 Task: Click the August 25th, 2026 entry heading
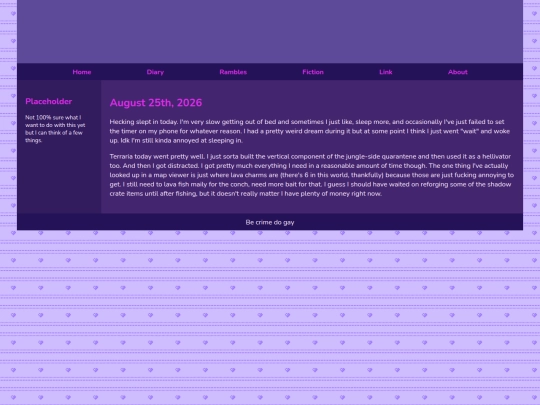tap(156, 103)
